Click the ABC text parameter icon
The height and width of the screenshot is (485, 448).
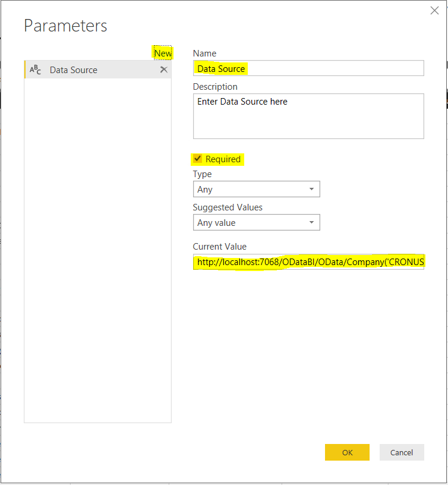tap(35, 70)
